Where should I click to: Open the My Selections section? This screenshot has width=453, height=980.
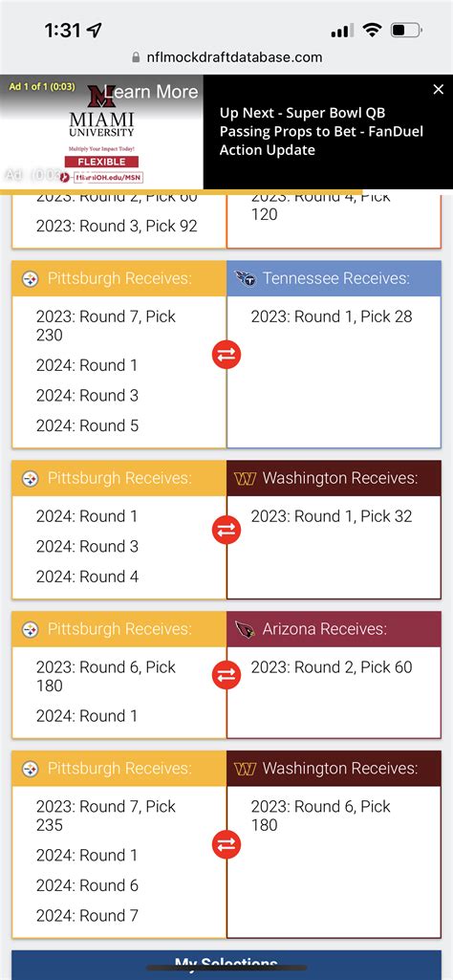click(x=226, y=965)
